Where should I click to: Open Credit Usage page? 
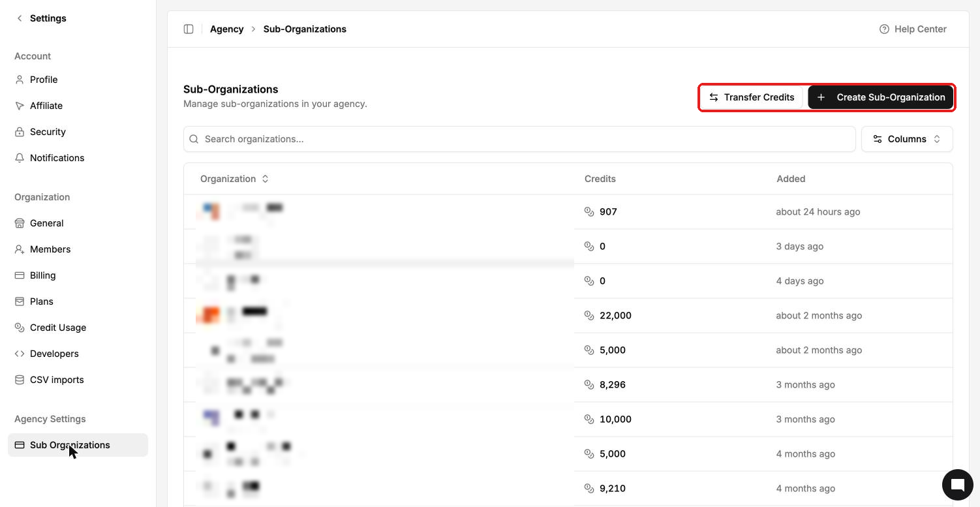pos(78,328)
